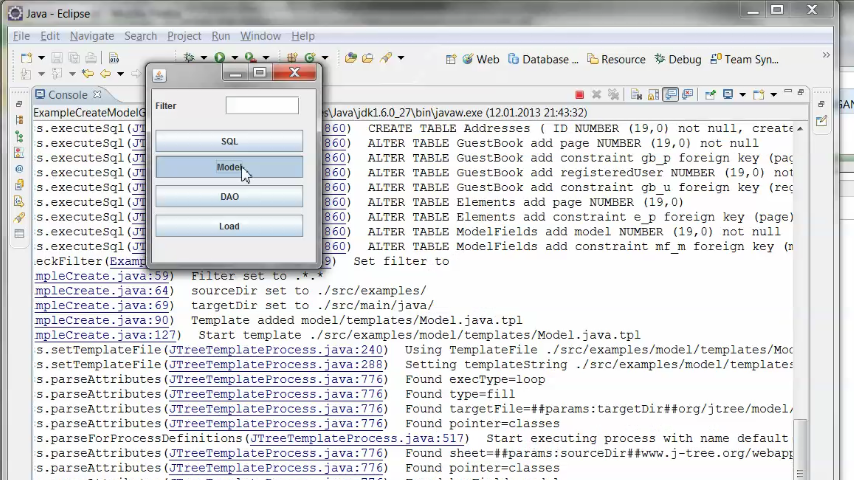Click the SQL button in dialog
Screen dimensions: 854x480
click(x=229, y=141)
